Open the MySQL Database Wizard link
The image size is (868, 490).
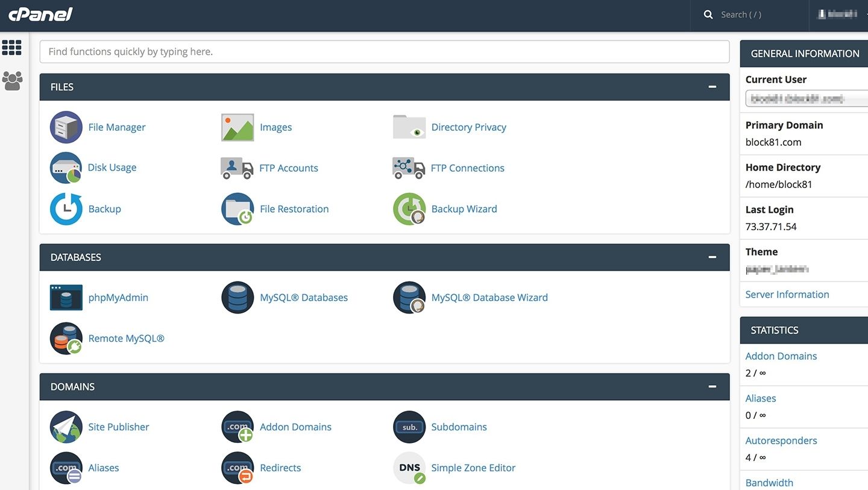(x=489, y=298)
